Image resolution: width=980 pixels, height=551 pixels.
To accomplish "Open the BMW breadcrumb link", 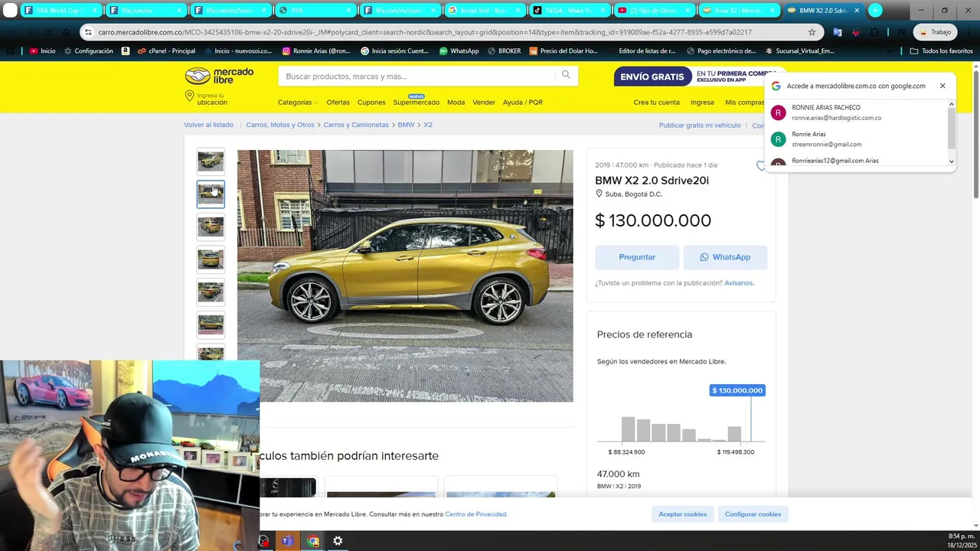I will pyautogui.click(x=406, y=125).
